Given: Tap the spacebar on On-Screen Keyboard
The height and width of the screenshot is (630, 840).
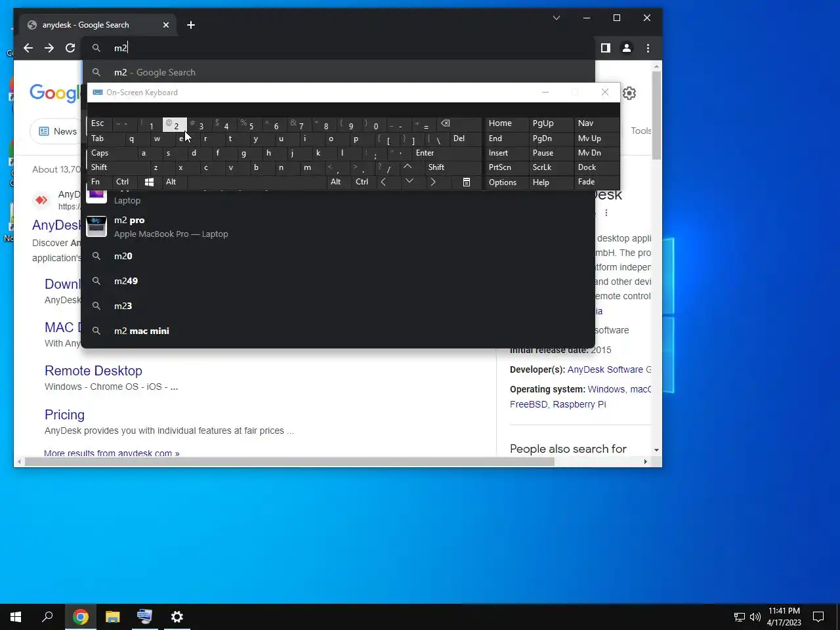Looking at the screenshot, I should tap(257, 182).
